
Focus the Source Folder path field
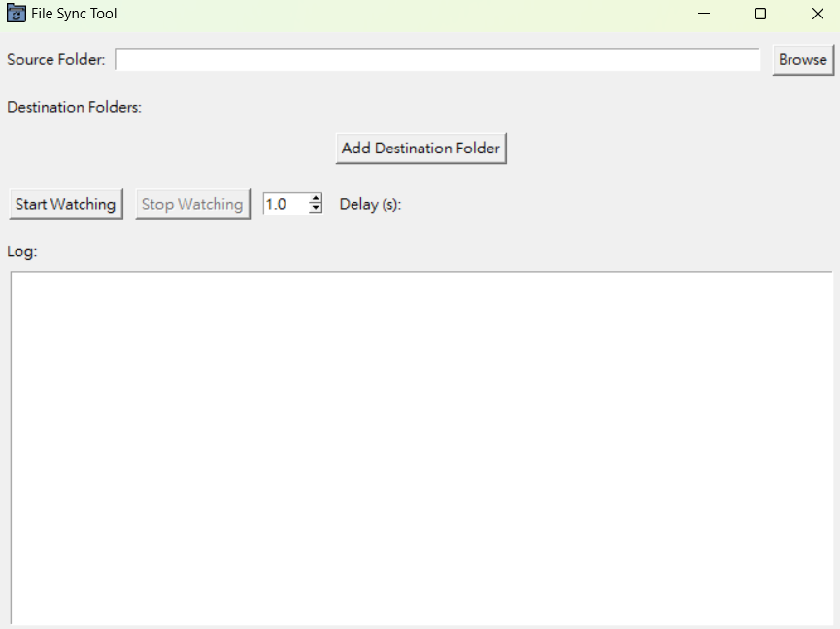(x=437, y=59)
